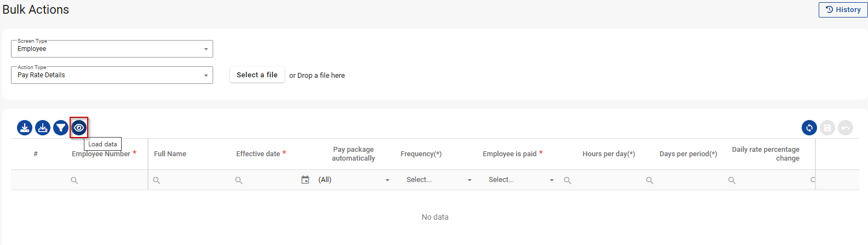Screen dimensions: 868x245
Task: Open the Pay package automatically (All) filter
Action: (353, 180)
